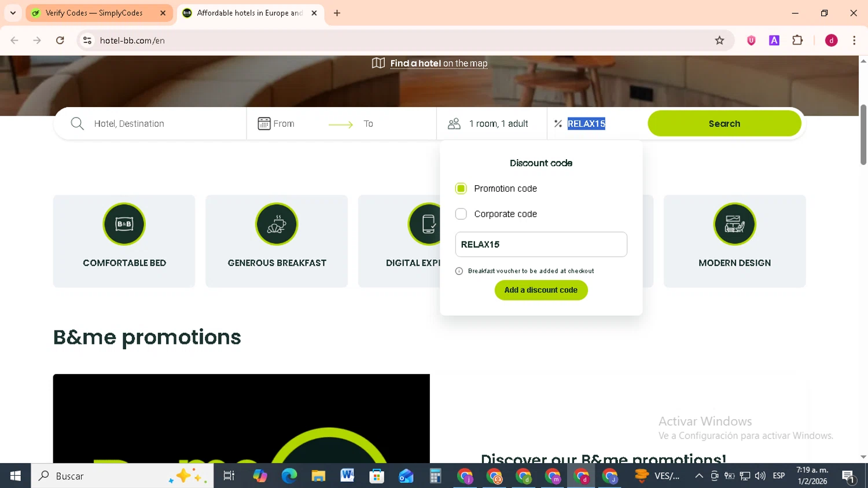
Task: Open the Extensions puzzle menu
Action: pos(797,41)
